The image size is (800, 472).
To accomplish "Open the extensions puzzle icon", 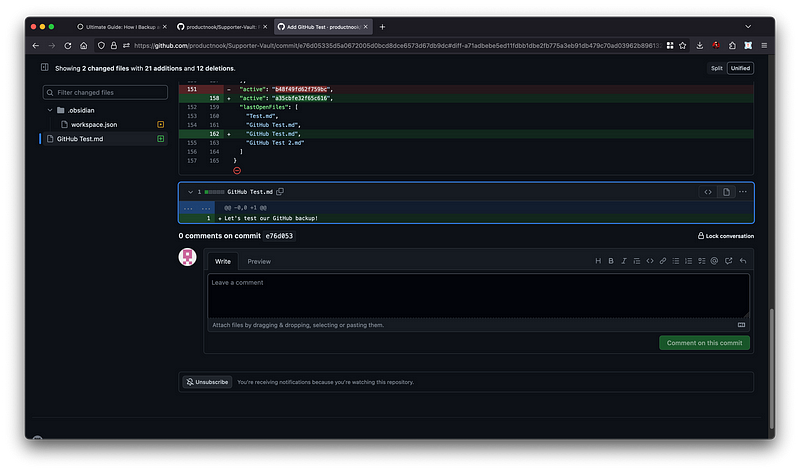I will (732, 45).
